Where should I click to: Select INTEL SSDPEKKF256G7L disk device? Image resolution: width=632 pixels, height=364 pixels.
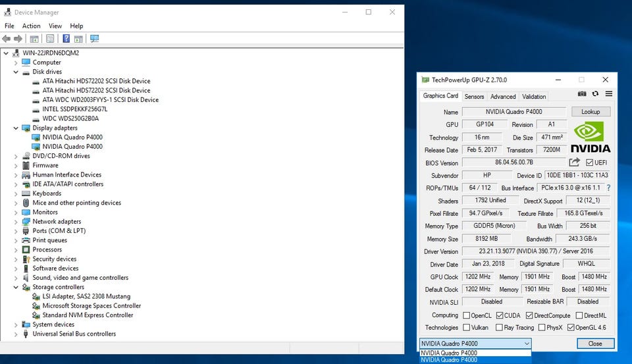75,109
